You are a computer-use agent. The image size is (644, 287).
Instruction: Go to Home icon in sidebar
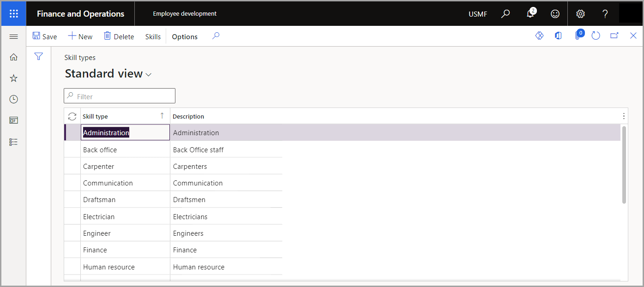(x=13, y=57)
